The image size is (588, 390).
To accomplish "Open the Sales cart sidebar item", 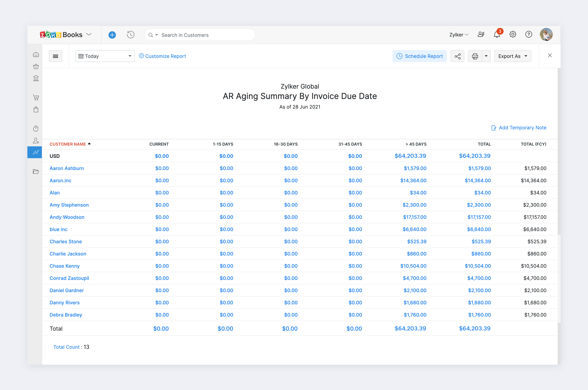I will pyautogui.click(x=36, y=97).
